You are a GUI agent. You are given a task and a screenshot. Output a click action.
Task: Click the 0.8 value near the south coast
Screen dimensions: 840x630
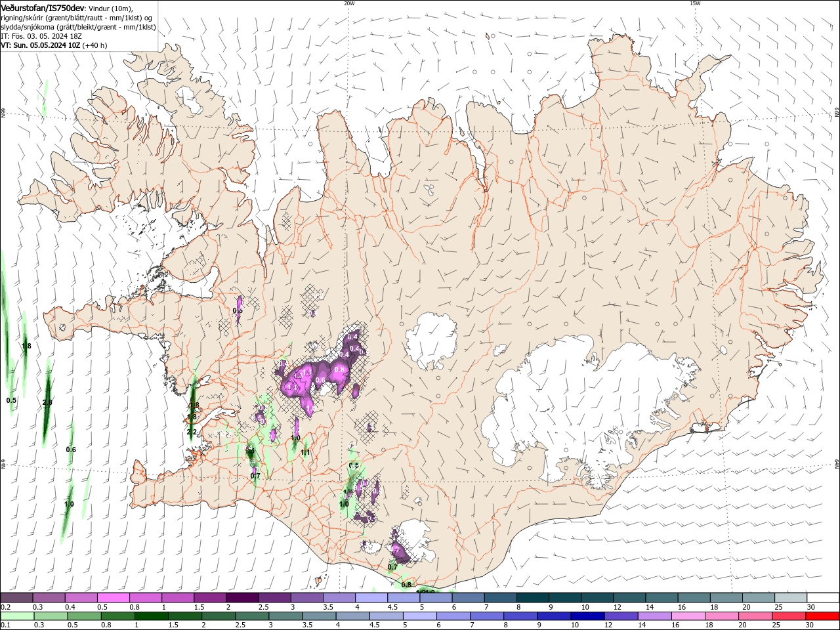(x=406, y=584)
